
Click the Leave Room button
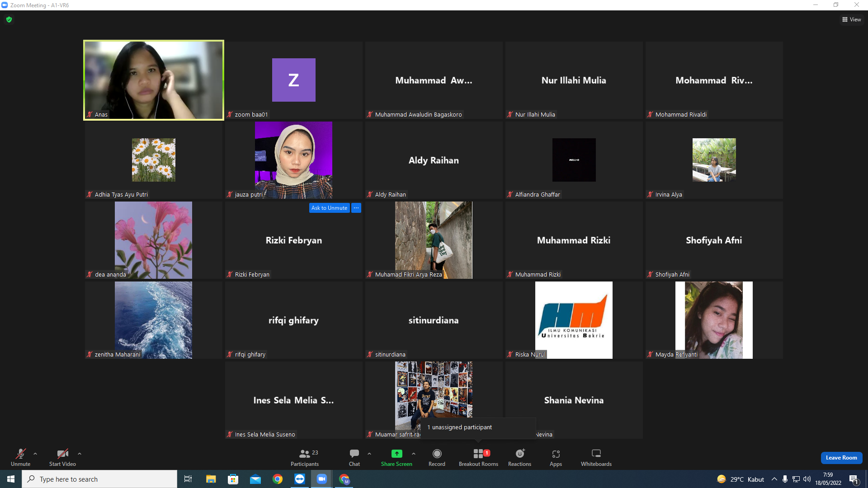coord(841,458)
